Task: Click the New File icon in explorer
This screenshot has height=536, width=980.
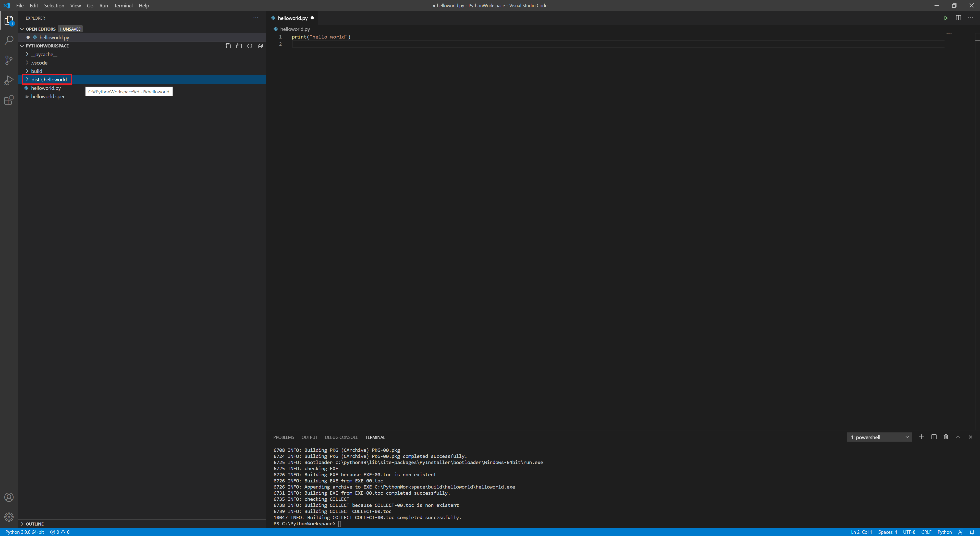Action: pos(228,46)
